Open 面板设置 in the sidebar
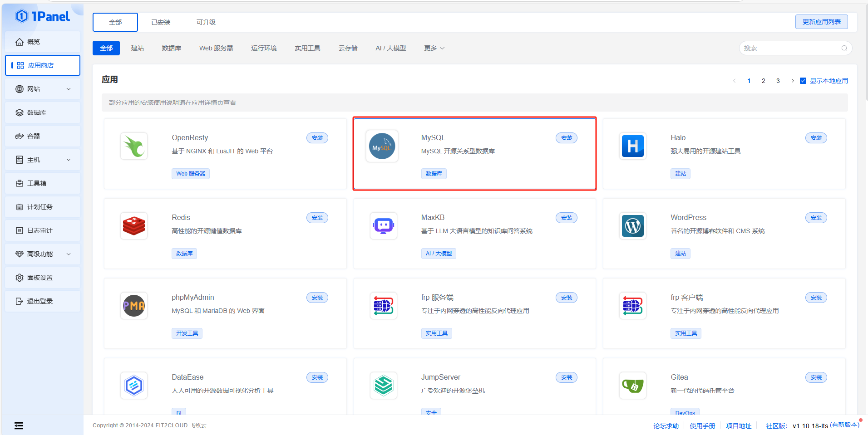This screenshot has height=435, width=868. click(x=43, y=278)
